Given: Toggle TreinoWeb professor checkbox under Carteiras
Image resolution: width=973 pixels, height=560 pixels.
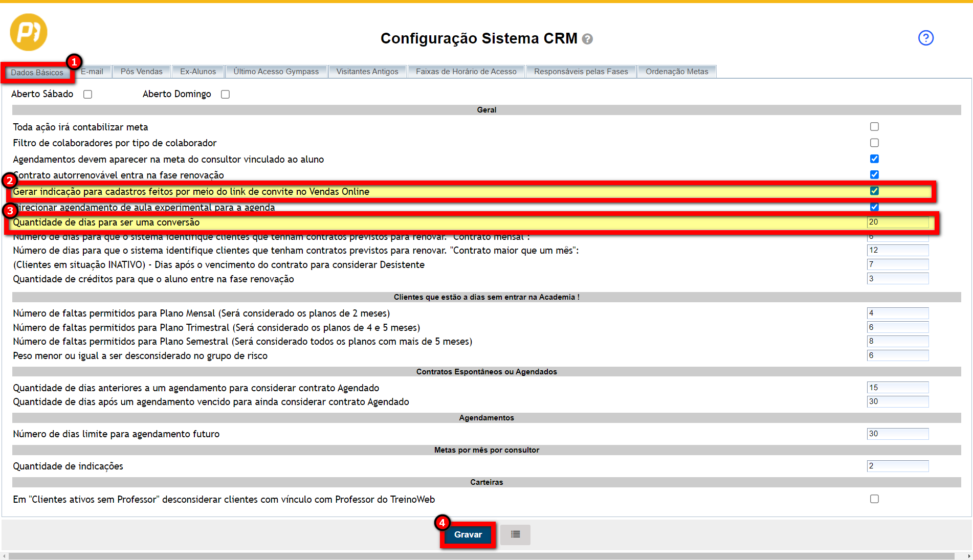Looking at the screenshot, I should 874,499.
